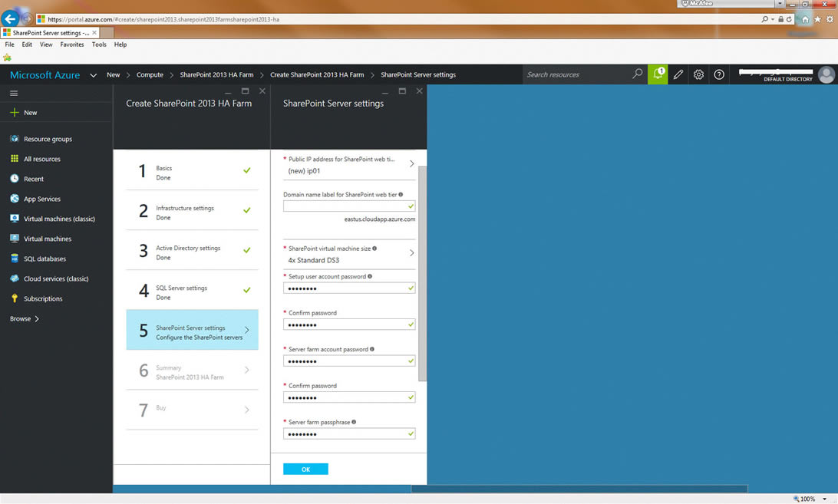This screenshot has width=838, height=504.
Task: Click the Server farm passphrase field
Action: point(349,433)
